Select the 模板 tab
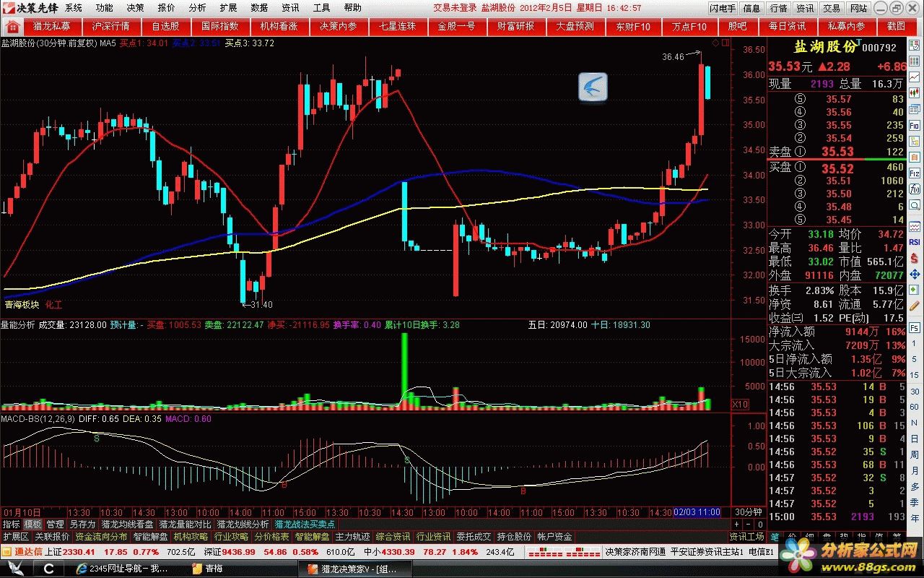The height and width of the screenshot is (578, 924). pos(32,524)
